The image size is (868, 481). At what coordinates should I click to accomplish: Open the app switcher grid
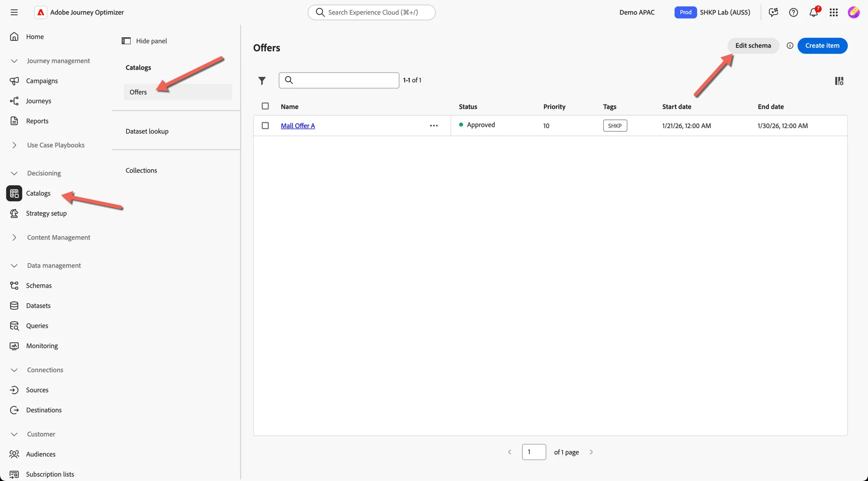point(834,12)
